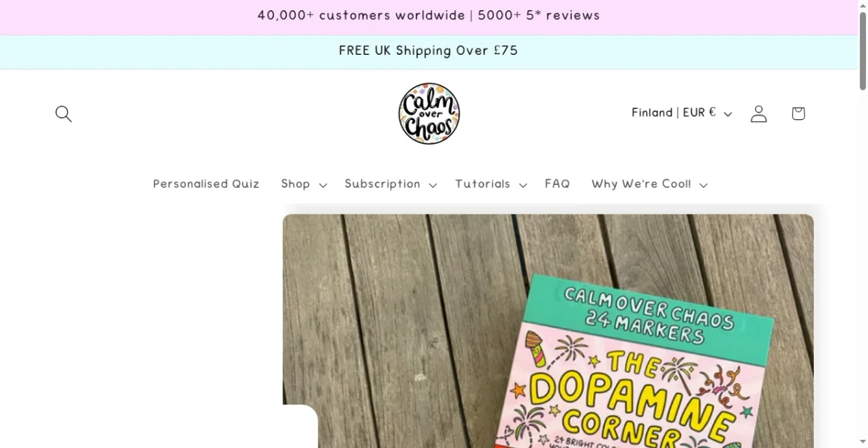Click the chevron beside Tutorials
This screenshot has width=868, height=448.
(522, 185)
